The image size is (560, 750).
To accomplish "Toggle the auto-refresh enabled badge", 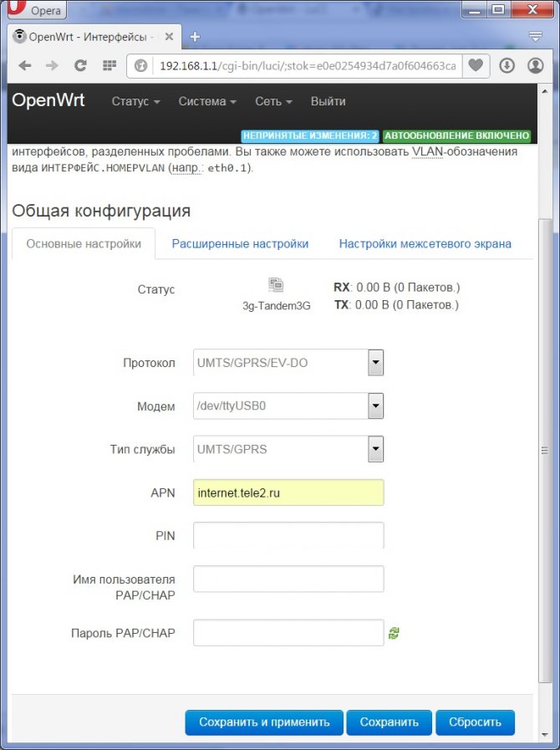I will point(456,135).
